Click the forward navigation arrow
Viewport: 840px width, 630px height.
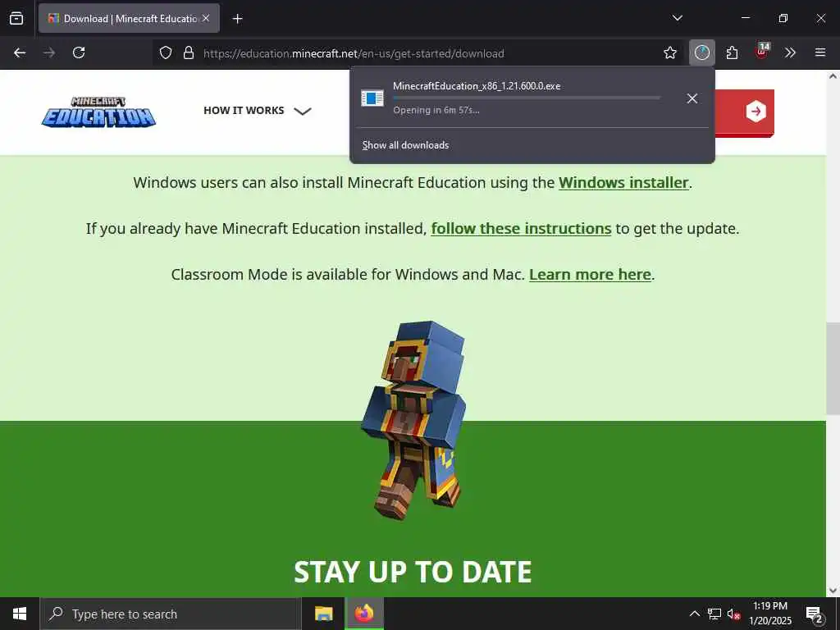coord(49,52)
